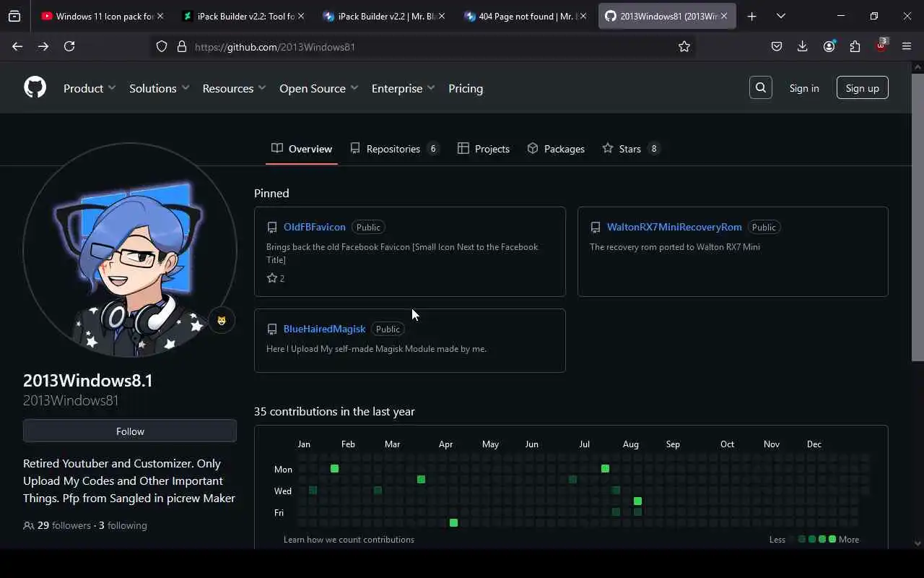Reload the page with refresh icon
Image resolution: width=924 pixels, height=578 pixels.
(69, 46)
